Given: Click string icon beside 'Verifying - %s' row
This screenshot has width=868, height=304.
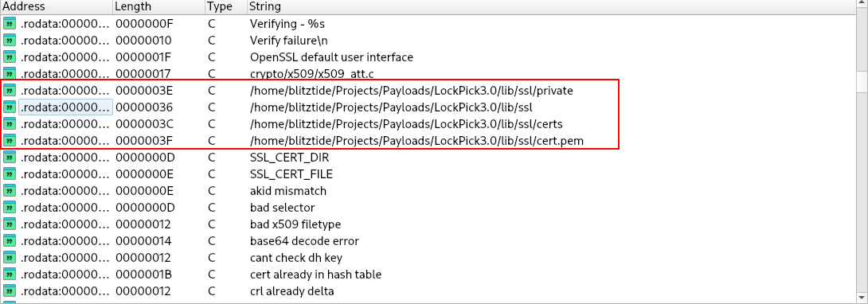Looking at the screenshot, I should tap(10, 24).
